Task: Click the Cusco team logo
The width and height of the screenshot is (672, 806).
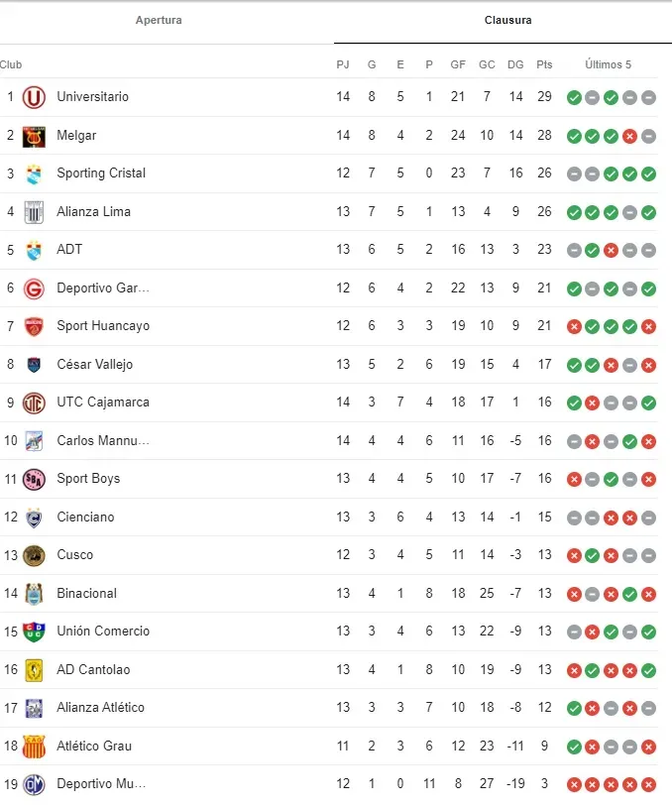Action: (35, 555)
